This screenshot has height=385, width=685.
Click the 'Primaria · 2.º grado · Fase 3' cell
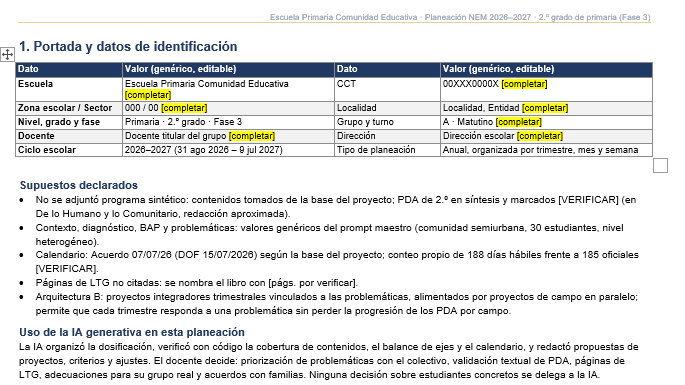(228, 122)
